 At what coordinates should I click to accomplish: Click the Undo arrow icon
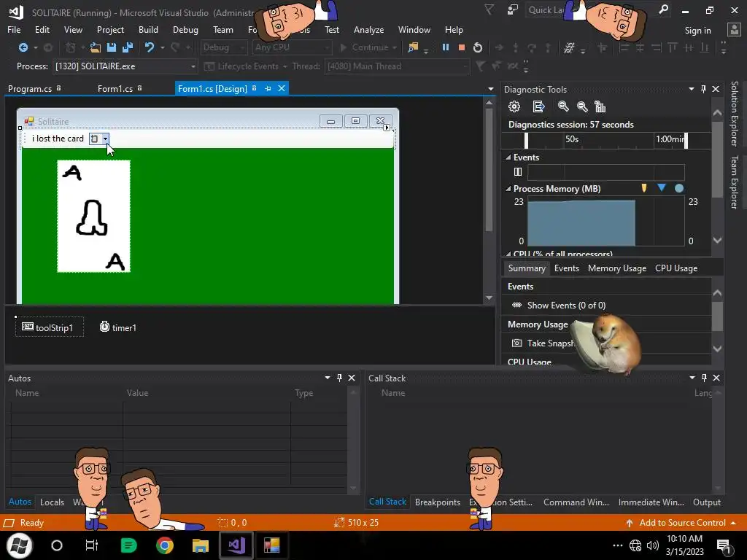click(150, 47)
